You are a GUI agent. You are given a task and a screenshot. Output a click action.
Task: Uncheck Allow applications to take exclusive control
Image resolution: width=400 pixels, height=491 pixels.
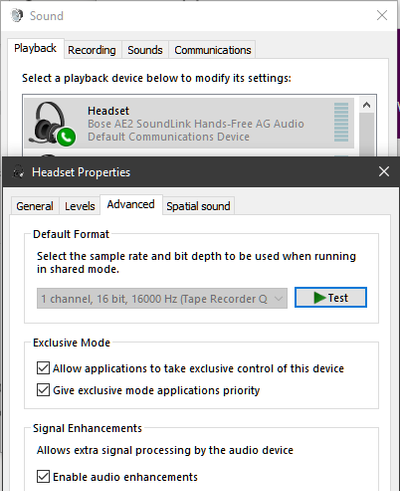pos(43,368)
